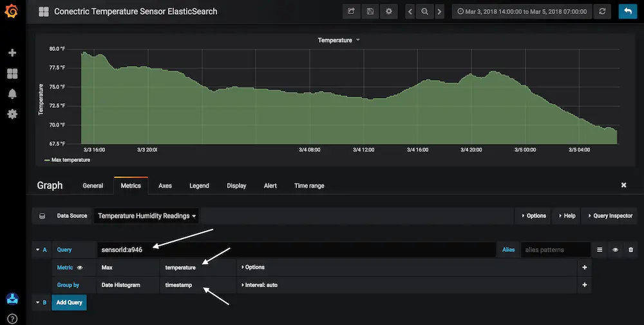Refresh the dashboard

(x=602, y=12)
